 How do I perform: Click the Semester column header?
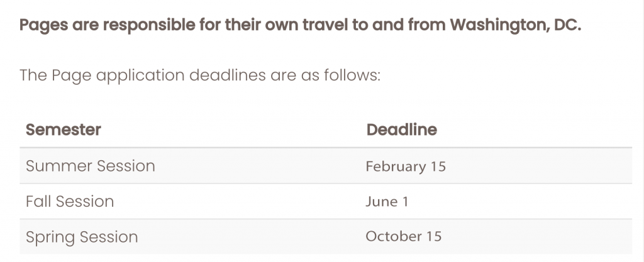[63, 130]
